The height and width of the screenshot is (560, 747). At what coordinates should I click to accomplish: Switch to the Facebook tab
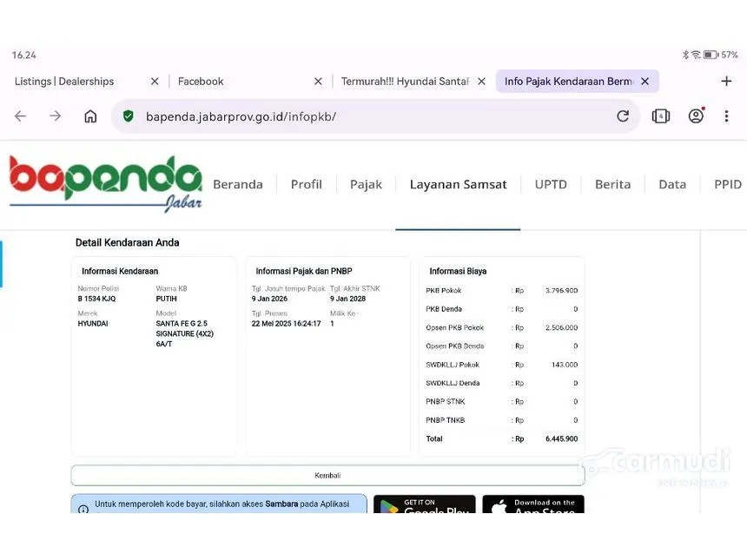click(x=226, y=82)
